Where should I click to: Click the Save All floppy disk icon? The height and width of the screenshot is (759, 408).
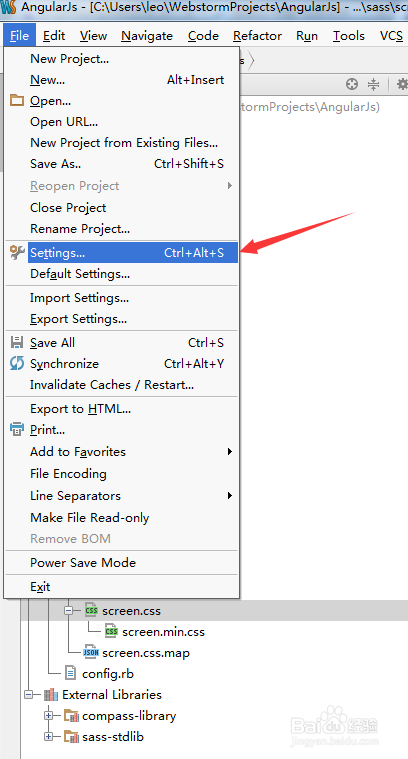17,343
